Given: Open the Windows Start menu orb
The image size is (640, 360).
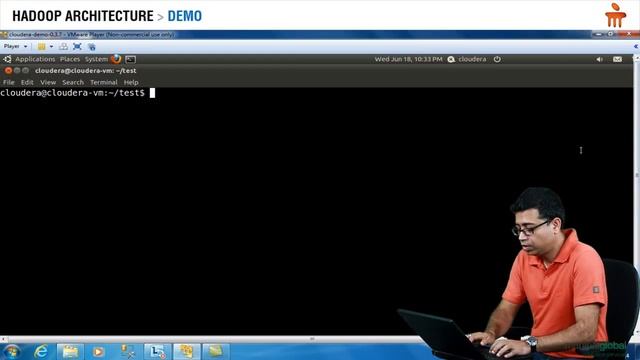Looking at the screenshot, I should pyautogui.click(x=11, y=352).
